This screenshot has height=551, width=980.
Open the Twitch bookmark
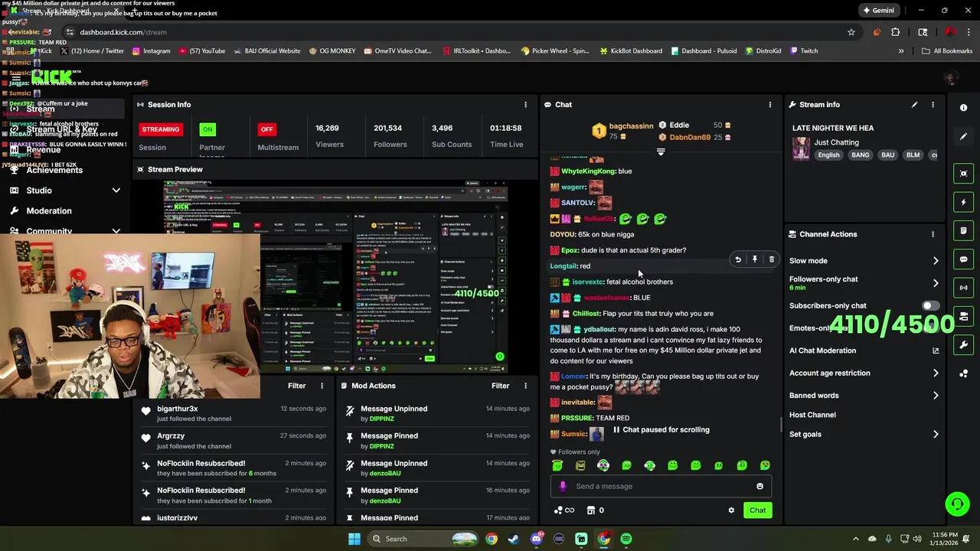tap(802, 51)
